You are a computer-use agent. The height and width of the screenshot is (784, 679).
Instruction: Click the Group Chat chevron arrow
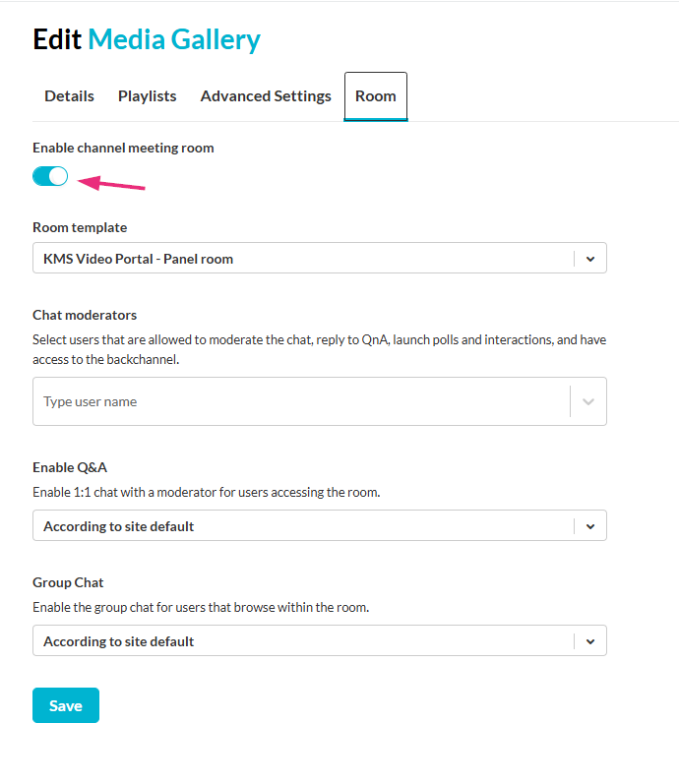tap(590, 641)
